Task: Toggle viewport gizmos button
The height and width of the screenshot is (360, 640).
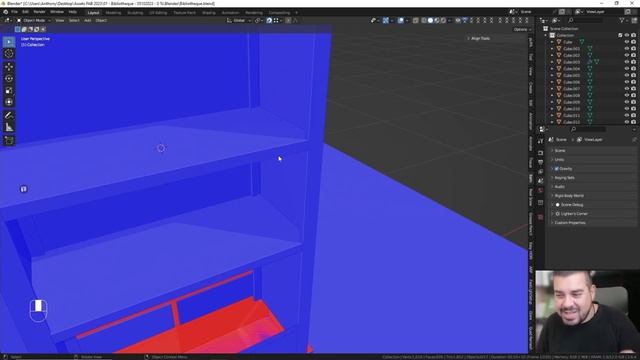Action: coord(385,20)
